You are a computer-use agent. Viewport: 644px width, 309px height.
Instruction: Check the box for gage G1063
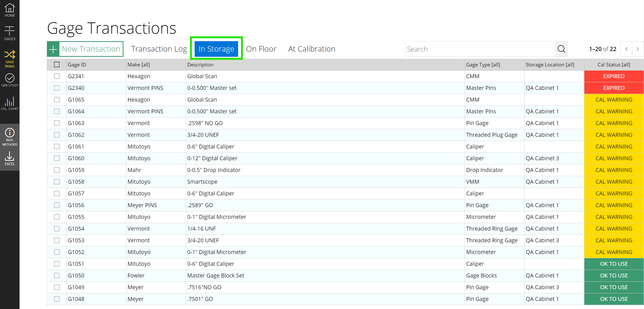click(57, 123)
